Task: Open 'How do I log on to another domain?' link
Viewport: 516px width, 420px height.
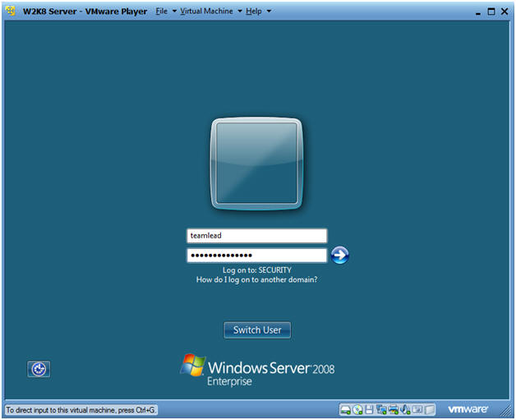Action: [x=257, y=279]
